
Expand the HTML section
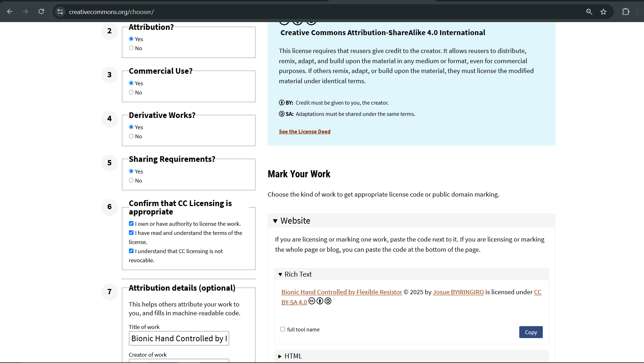point(411,356)
